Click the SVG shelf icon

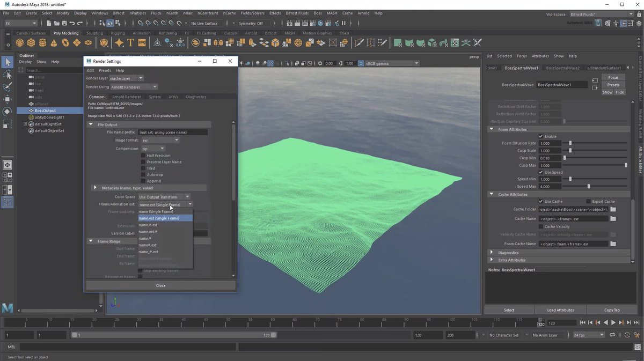point(143,43)
